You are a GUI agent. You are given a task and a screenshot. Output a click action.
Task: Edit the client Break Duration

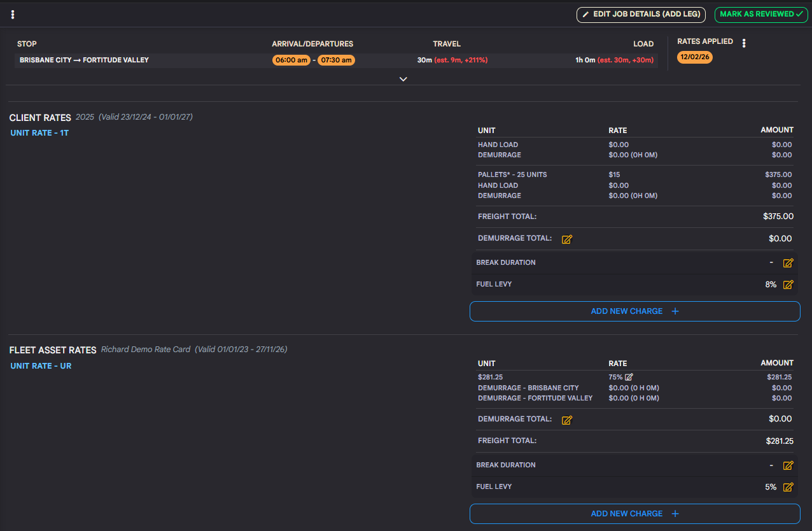(788, 263)
